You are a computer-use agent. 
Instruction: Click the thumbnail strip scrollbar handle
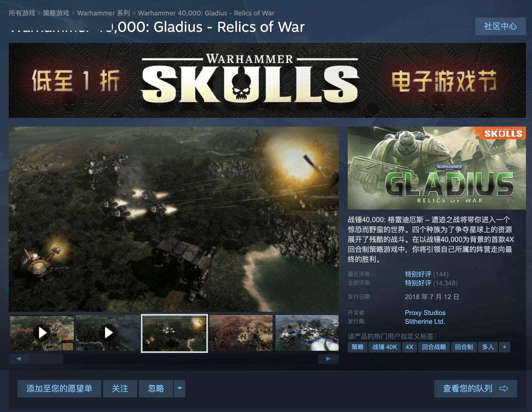pos(47,359)
